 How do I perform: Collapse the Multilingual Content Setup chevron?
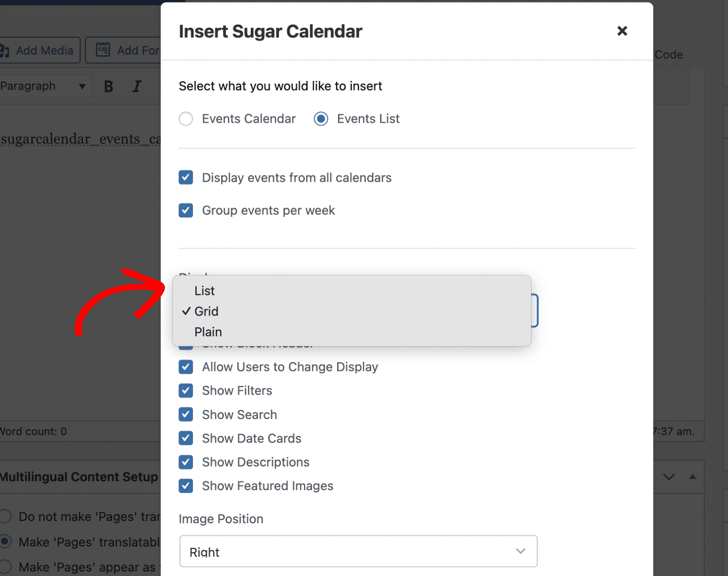point(669,477)
